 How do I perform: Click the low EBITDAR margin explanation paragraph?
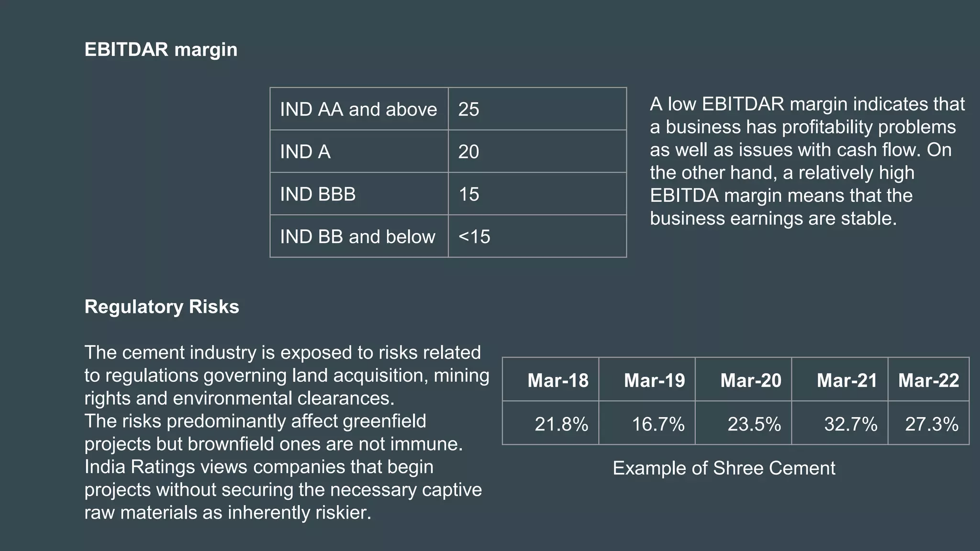[807, 161]
